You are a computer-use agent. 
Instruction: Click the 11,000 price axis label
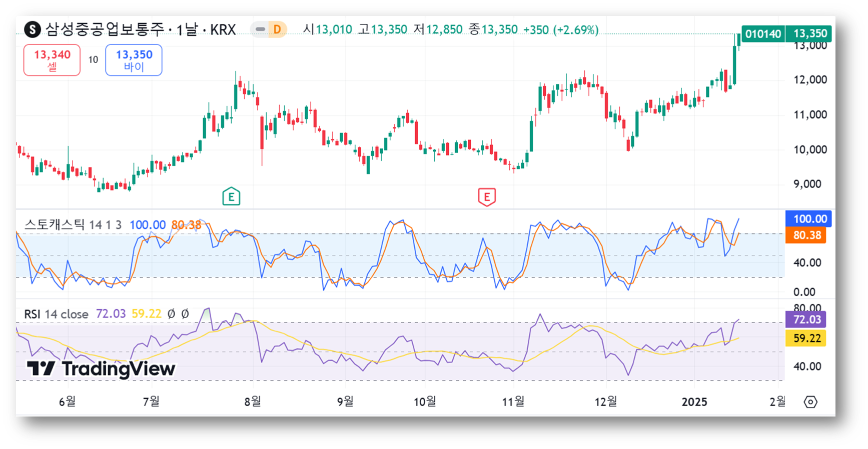pos(810,114)
